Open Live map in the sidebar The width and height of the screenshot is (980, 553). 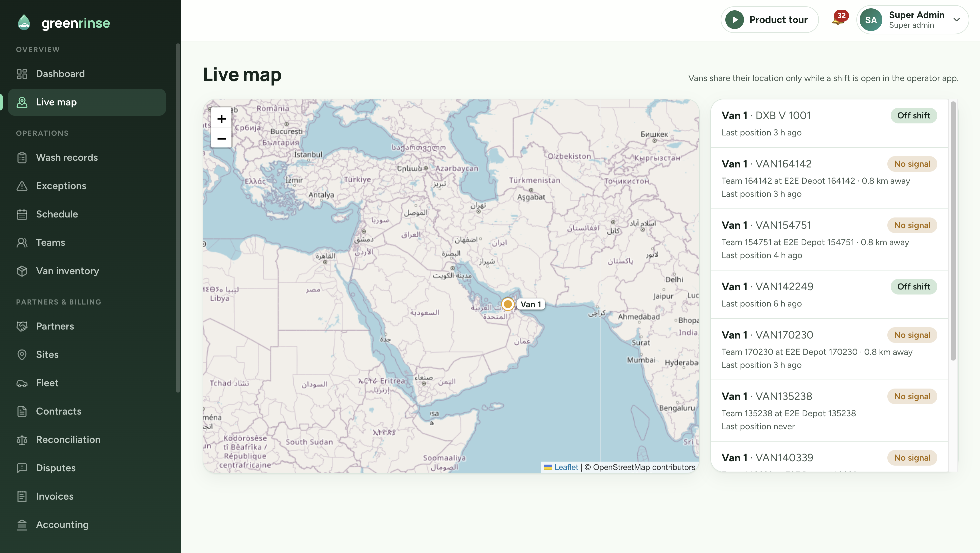(87, 102)
